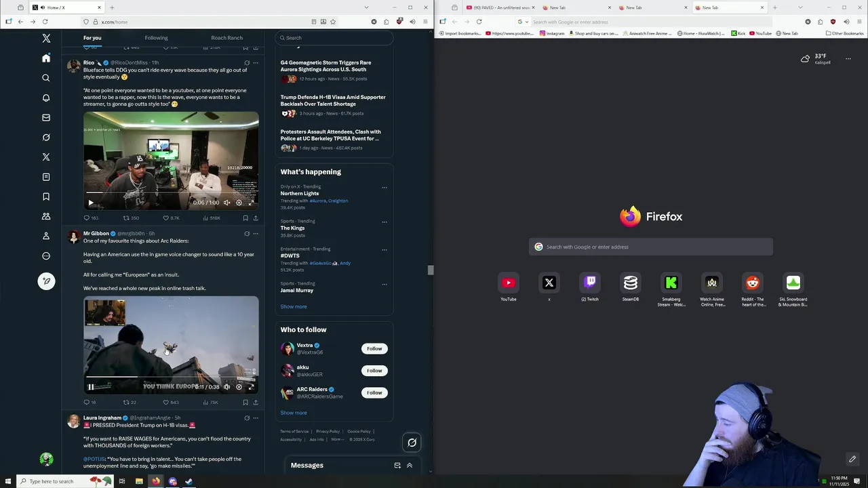Image resolution: width=868 pixels, height=488 pixels.
Task: Open the Terms of Service link
Action: [x=294, y=431]
